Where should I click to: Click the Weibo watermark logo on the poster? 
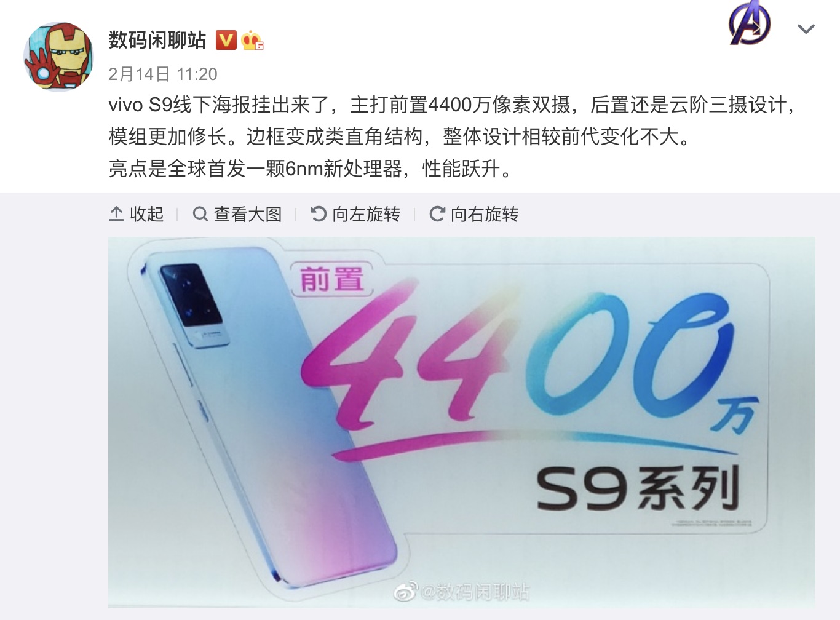pos(405,592)
